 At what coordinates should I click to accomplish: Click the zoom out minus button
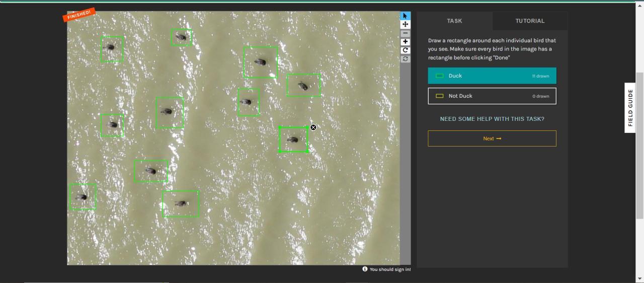(x=405, y=34)
